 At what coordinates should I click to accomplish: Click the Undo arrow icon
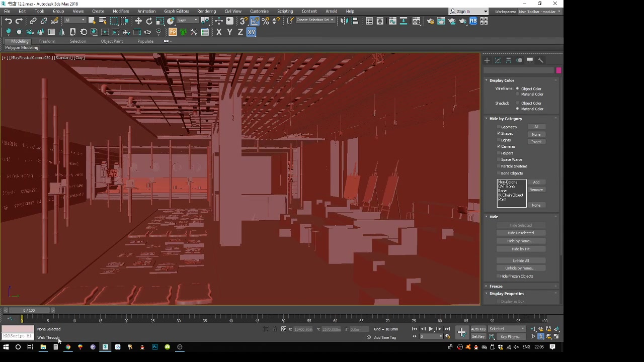(x=9, y=21)
